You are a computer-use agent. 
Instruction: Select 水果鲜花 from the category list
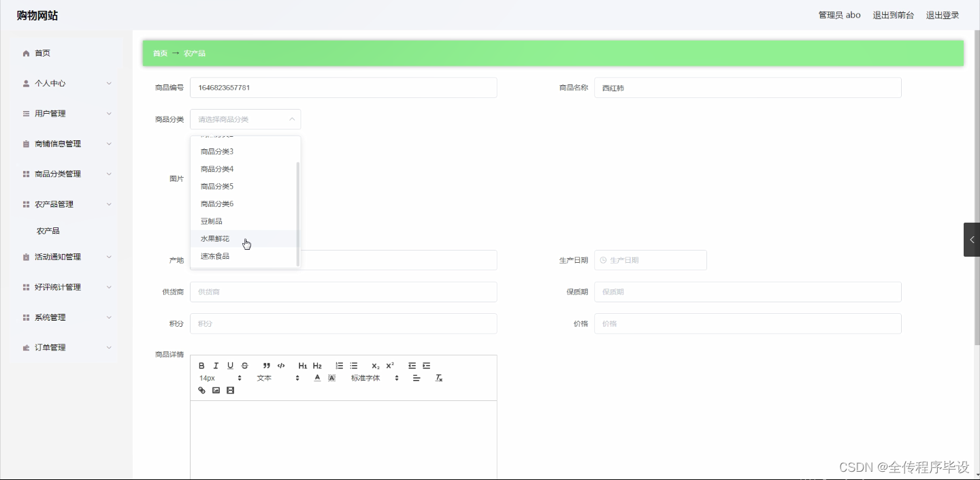point(214,238)
